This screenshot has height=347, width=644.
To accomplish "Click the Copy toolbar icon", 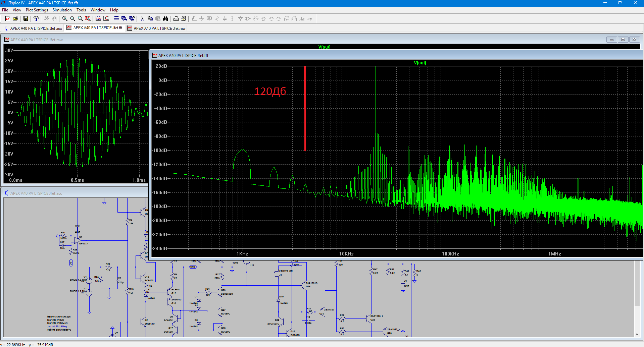I will click(x=150, y=19).
